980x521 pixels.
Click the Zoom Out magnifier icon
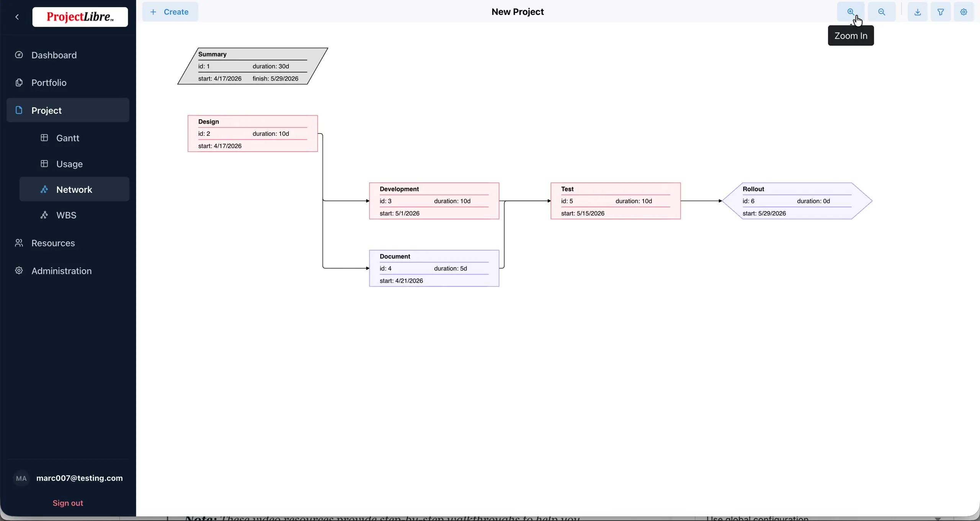point(882,12)
